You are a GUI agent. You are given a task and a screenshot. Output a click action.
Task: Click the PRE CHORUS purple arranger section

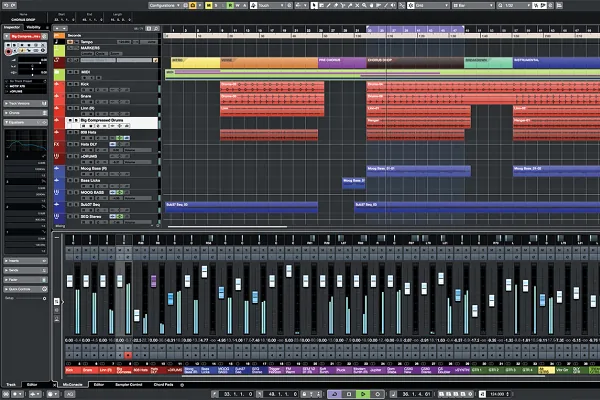[342, 63]
